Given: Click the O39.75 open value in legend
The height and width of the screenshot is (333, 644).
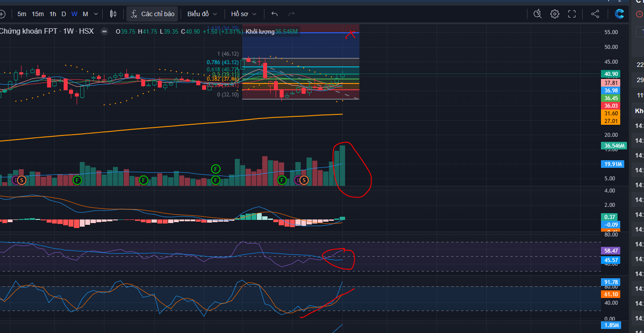Looking at the screenshot, I should coord(126,31).
